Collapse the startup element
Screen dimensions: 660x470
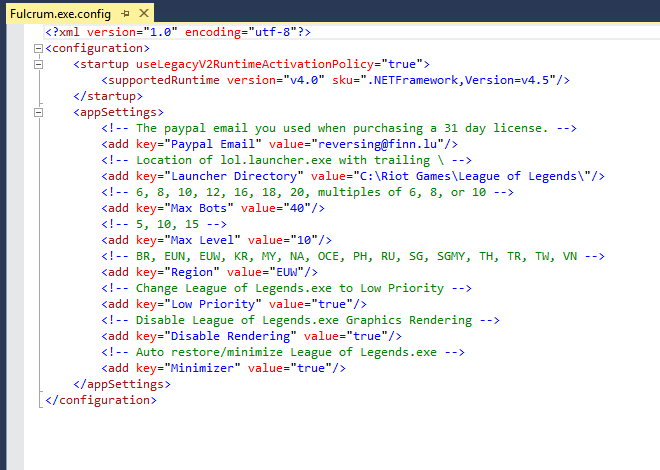tap(38, 64)
